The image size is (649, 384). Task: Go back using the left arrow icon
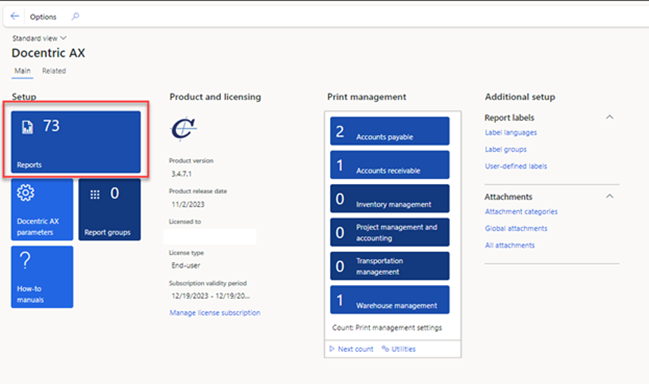(14, 17)
